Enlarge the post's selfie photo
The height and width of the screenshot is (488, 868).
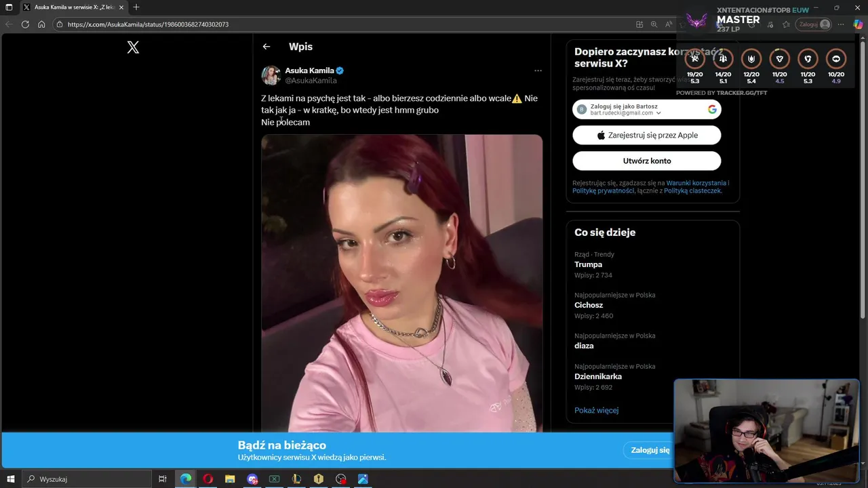(x=401, y=283)
